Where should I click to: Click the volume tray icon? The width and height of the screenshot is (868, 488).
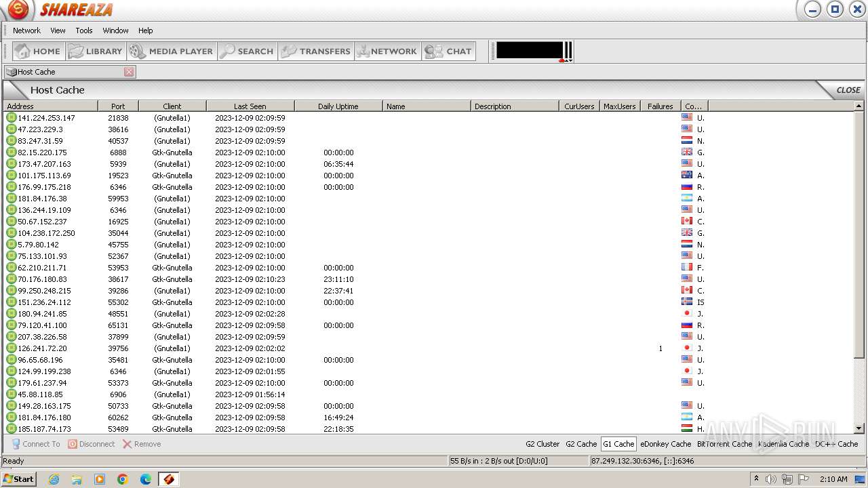pyautogui.click(x=771, y=479)
